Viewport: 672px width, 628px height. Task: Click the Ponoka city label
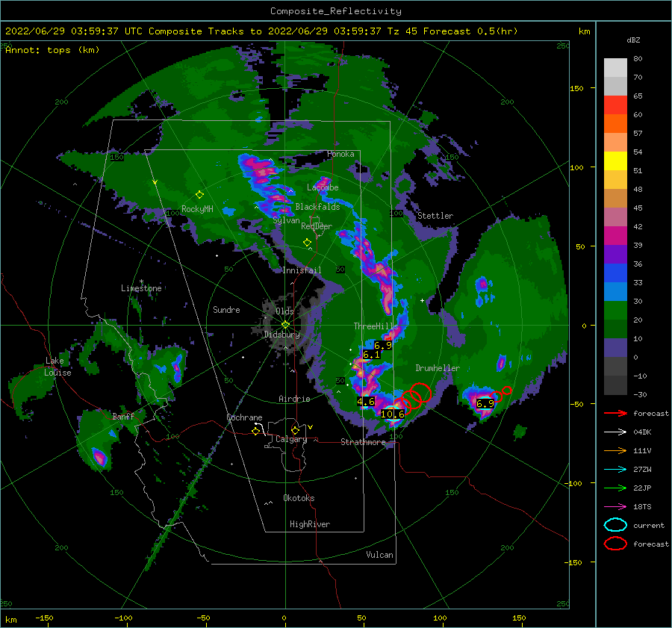pyautogui.click(x=340, y=154)
